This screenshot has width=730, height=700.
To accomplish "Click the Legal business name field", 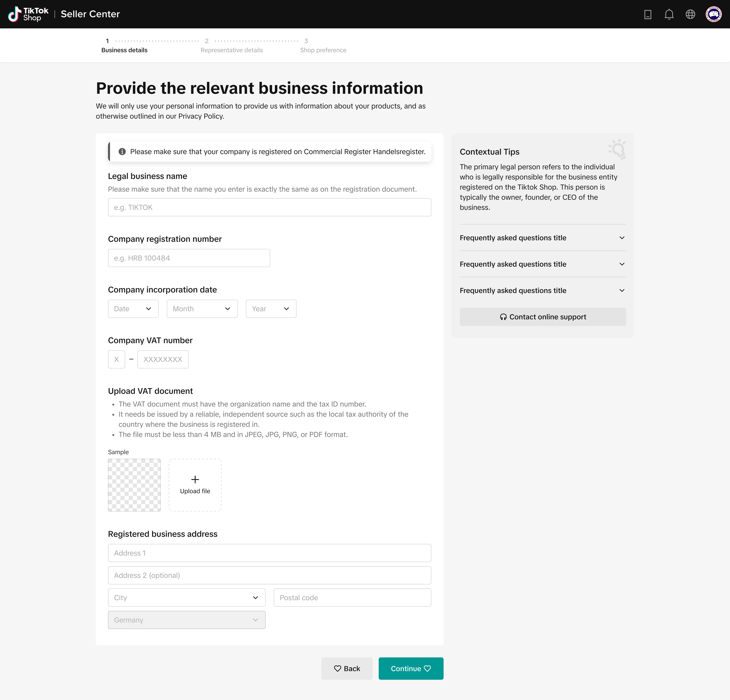I will point(269,207).
